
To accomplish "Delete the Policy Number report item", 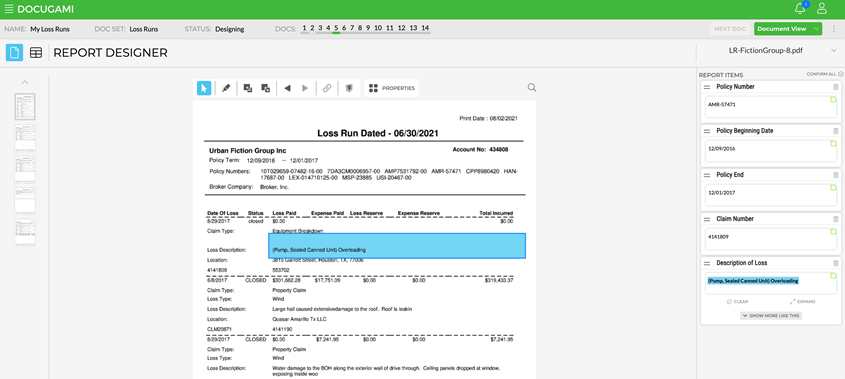I will click(836, 87).
